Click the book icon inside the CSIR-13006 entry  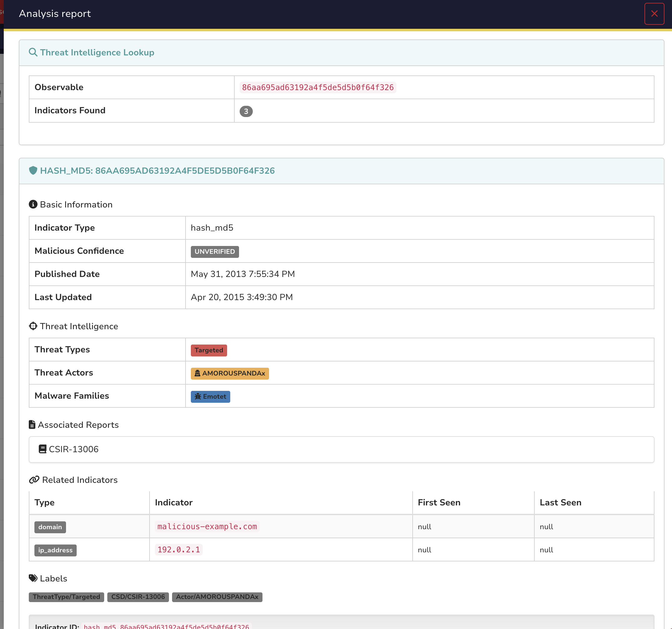[x=43, y=449]
